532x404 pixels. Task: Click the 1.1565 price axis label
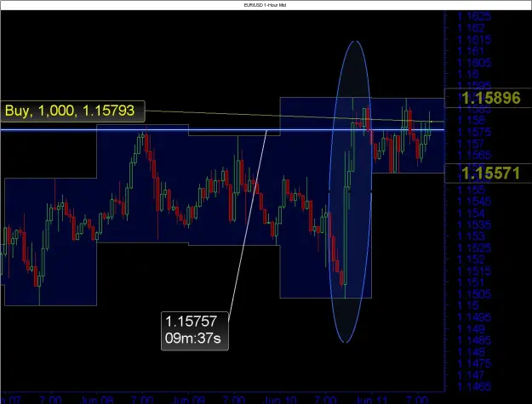point(474,155)
